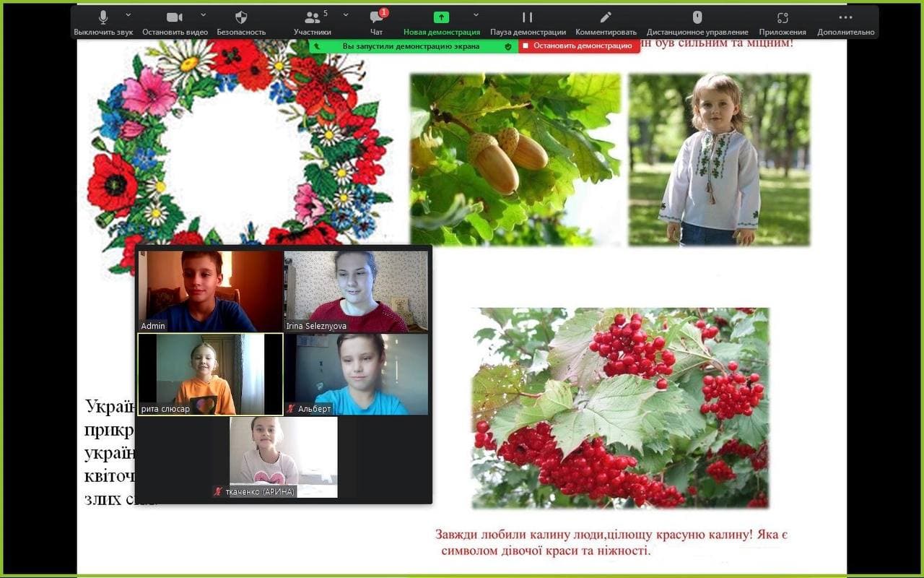Expand the arrow beside Участники
Screen dimensions: 924x578
pyautogui.click(x=346, y=14)
